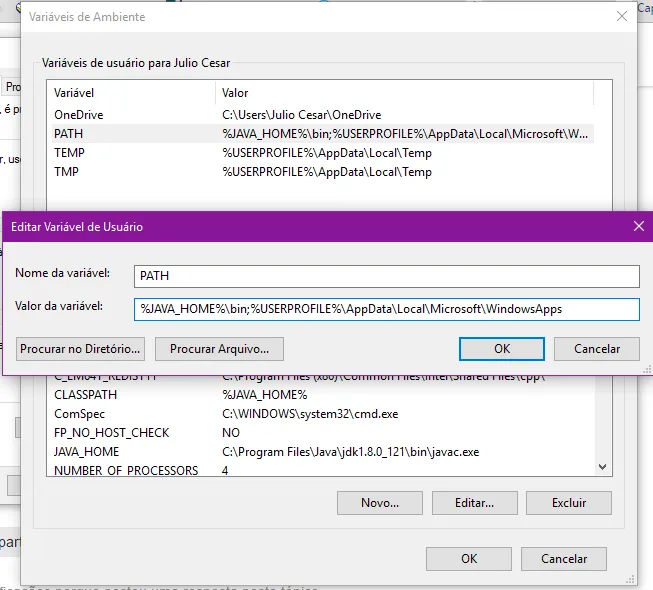
Task: Click the Valor column header
Action: [400, 92]
